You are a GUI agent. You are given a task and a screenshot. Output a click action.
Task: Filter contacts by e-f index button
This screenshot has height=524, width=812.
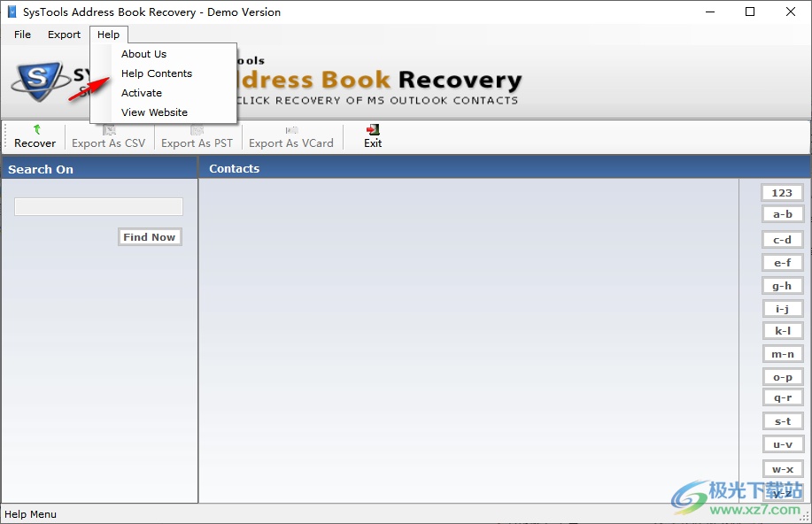(783, 263)
